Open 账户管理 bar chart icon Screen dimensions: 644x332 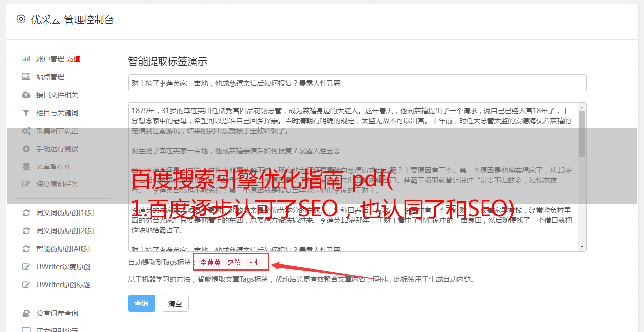click(26, 59)
